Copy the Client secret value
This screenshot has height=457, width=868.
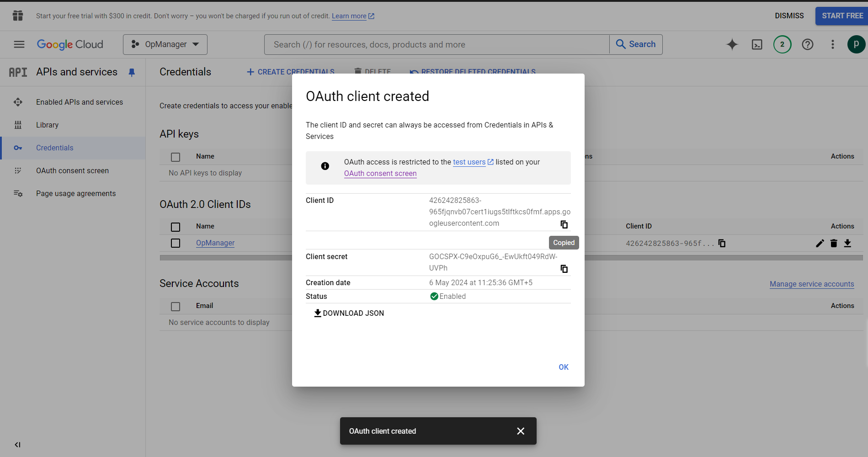[x=564, y=269]
